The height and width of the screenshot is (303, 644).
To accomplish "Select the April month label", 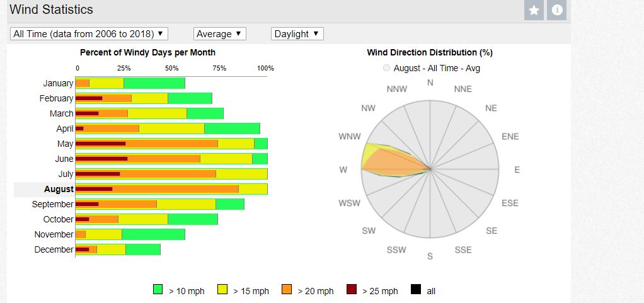I will 65,129.
